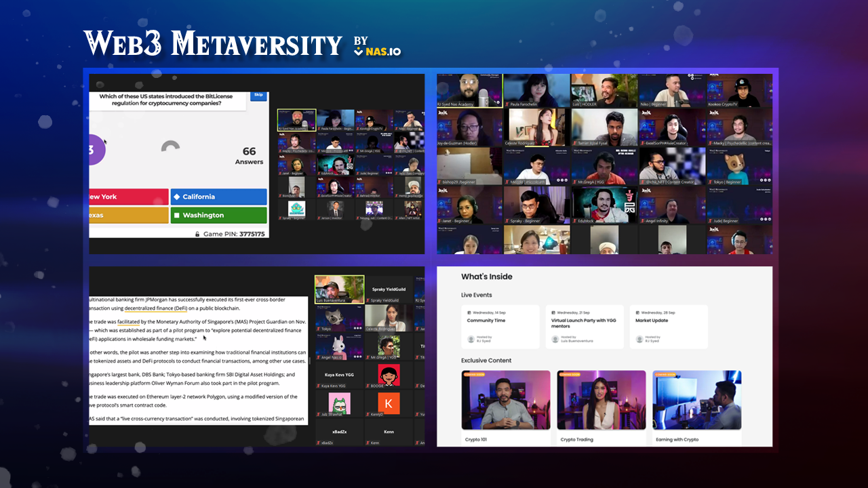
Task: Select Celeste Rodriguez's video in the large gallery
Action: (x=537, y=127)
